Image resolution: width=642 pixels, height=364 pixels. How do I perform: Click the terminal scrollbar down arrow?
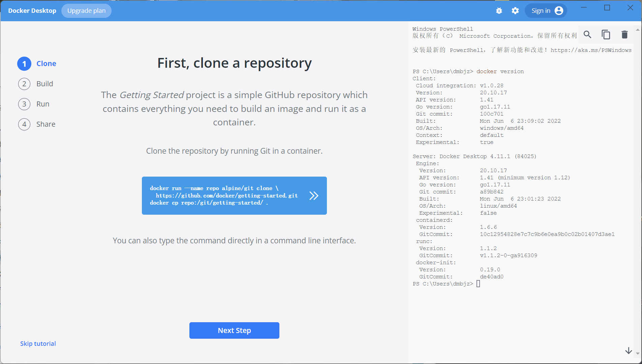[x=638, y=354]
